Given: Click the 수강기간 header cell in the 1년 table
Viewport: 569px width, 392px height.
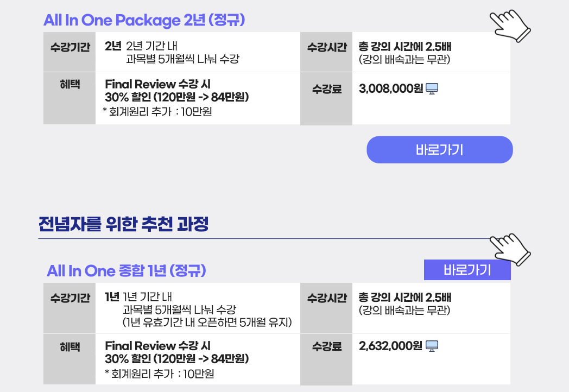Looking at the screenshot, I should [x=69, y=308].
